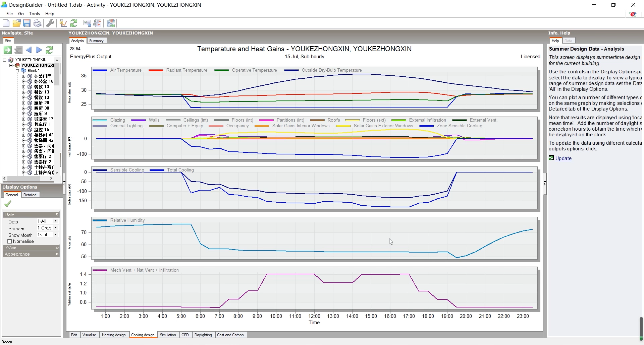
Task: Collapse the root YOUKEZHONGXIN site node
Action: pyautogui.click(x=5, y=60)
